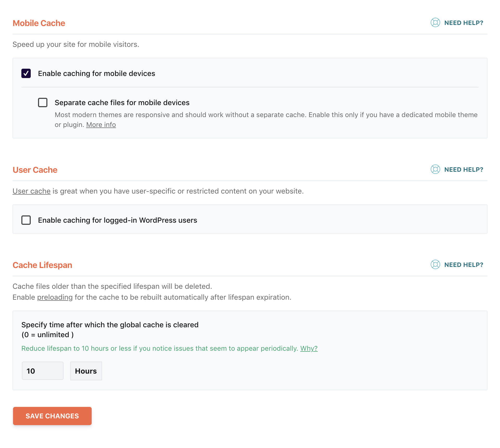Click the SAVE CHANGES button
This screenshot has width=500, height=448.
tap(52, 416)
